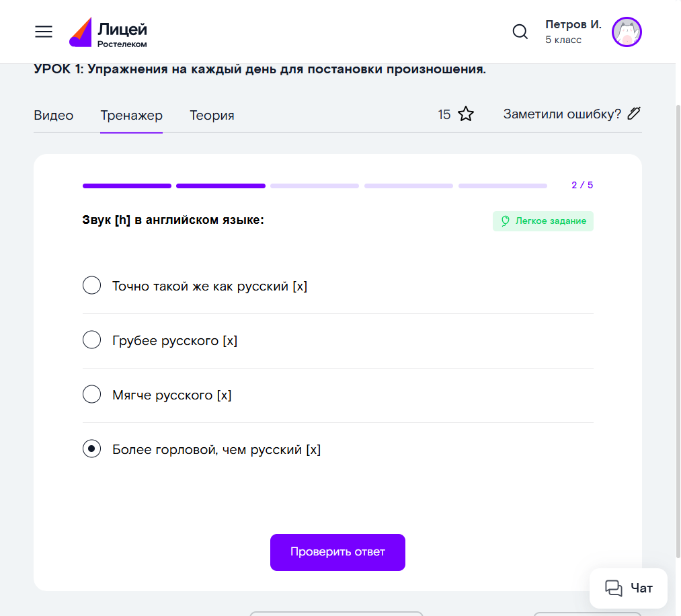Choose 'Мягче русского [х]' answer
This screenshot has width=681, height=616.
coord(91,395)
